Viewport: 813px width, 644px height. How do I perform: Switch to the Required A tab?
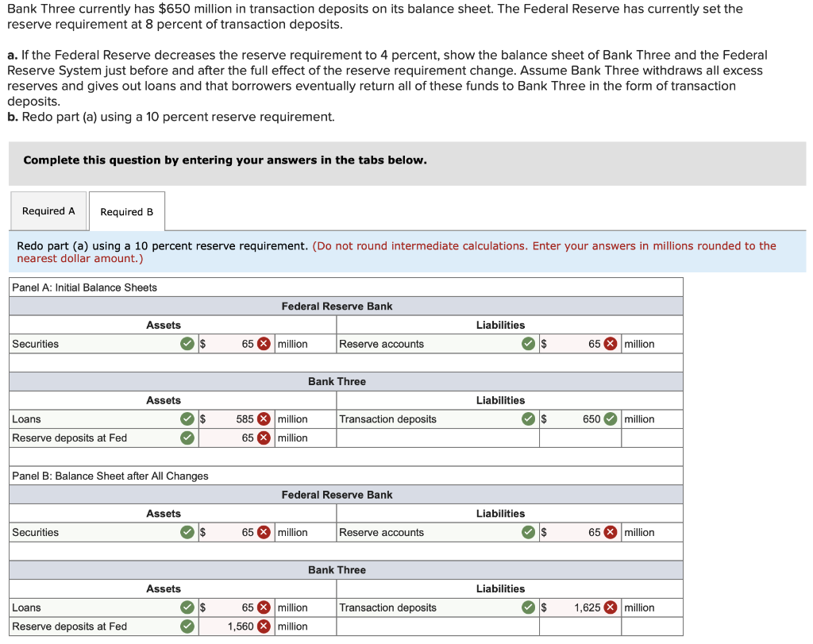(x=48, y=211)
